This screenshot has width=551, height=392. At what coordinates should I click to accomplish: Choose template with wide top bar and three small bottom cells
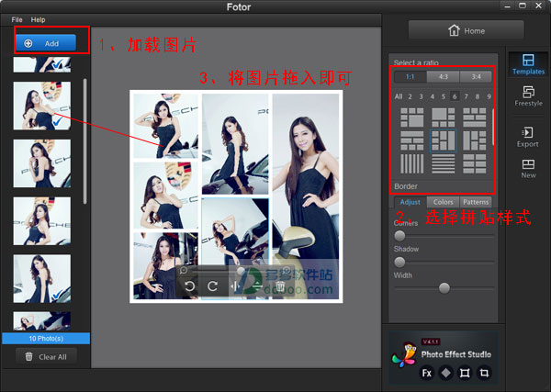click(411, 140)
